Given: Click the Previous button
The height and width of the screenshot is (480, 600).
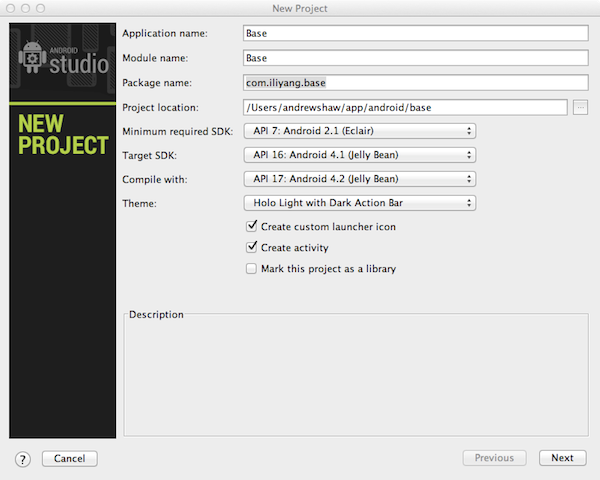Looking at the screenshot, I should (x=494, y=458).
